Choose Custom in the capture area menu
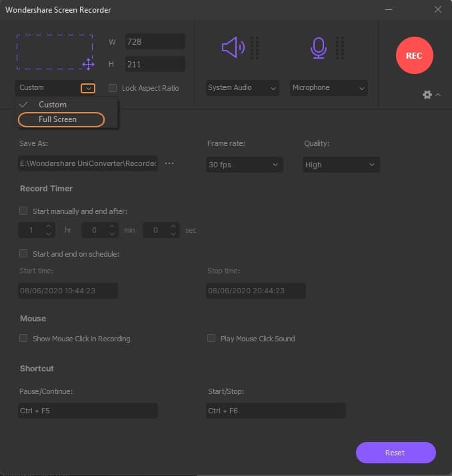Image resolution: width=452 pixels, height=476 pixels. click(53, 105)
